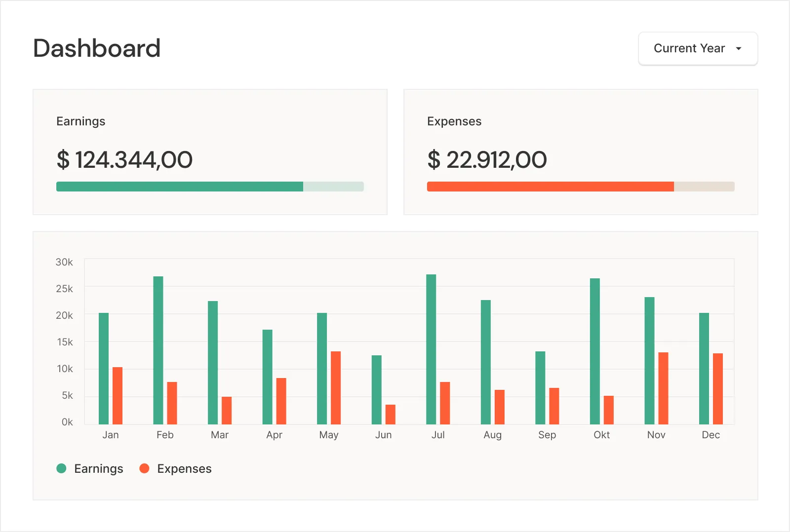This screenshot has width=790, height=532.
Task: Click the Apr earnings bar
Action: [268, 377]
